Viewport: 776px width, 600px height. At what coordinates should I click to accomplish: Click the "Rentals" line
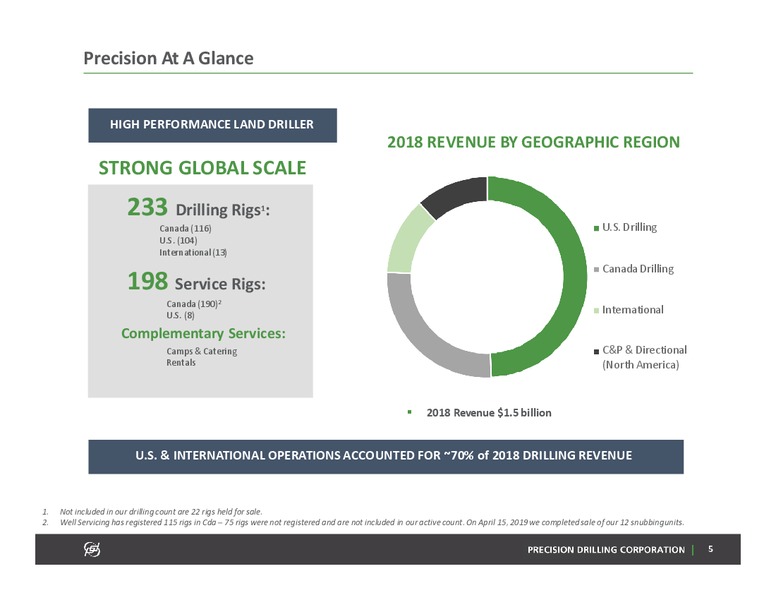pyautogui.click(x=181, y=362)
